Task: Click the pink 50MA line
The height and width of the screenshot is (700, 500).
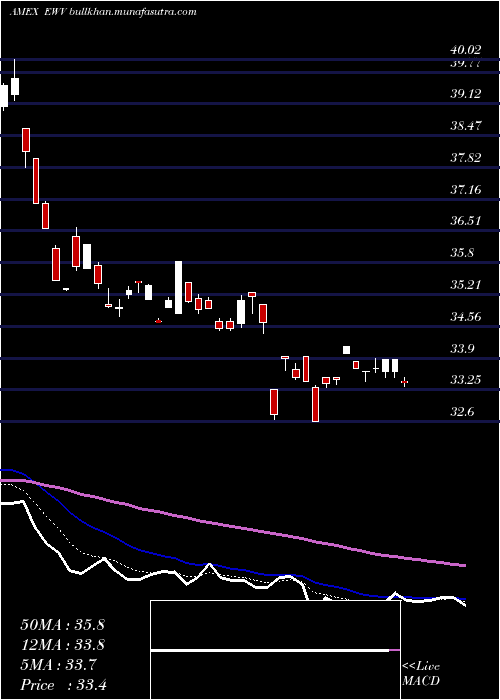Action: click(232, 526)
